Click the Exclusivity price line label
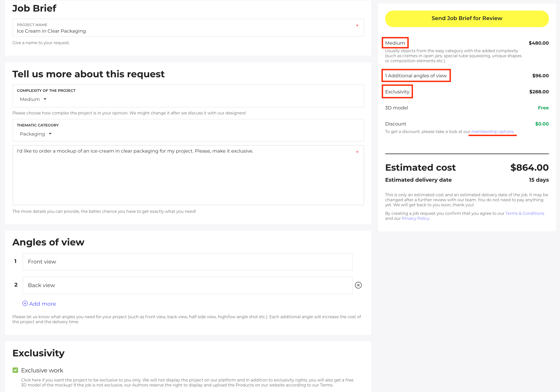This screenshot has width=560, height=392. point(397,92)
